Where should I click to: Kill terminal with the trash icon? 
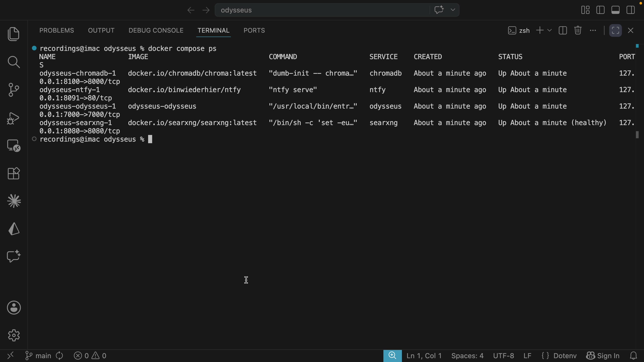tap(578, 31)
